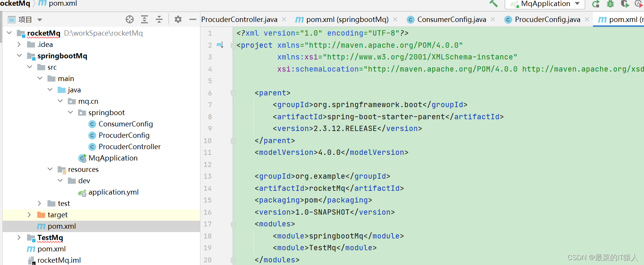Close the ProcuderController.java tab
The height and width of the screenshot is (265, 644).
pyautogui.click(x=284, y=19)
